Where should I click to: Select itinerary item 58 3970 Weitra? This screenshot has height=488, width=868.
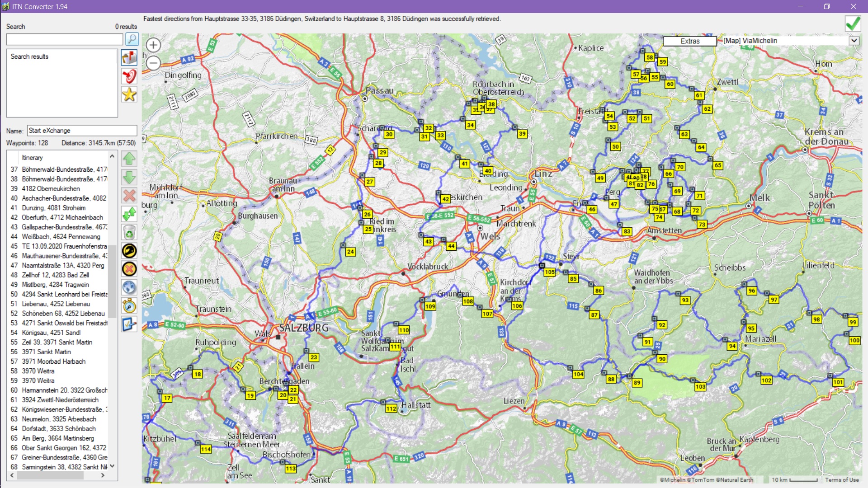click(x=38, y=371)
